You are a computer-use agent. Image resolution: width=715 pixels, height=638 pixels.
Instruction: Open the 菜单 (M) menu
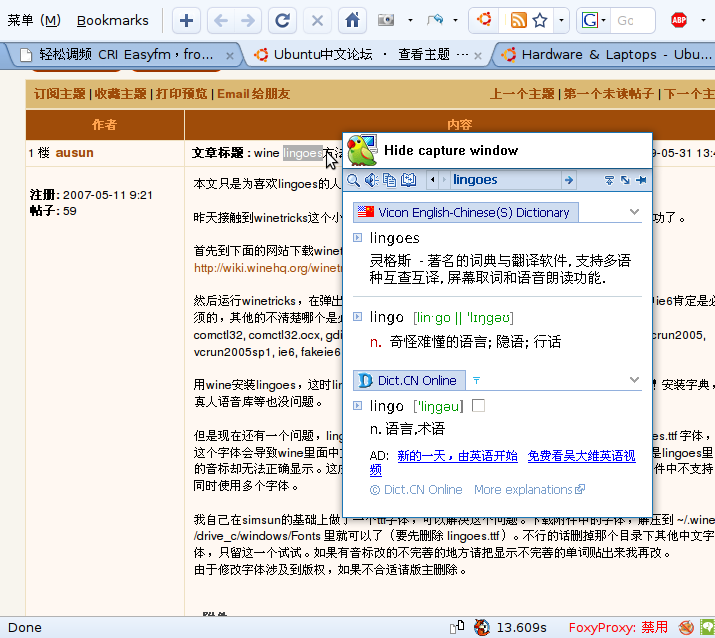click(34, 21)
